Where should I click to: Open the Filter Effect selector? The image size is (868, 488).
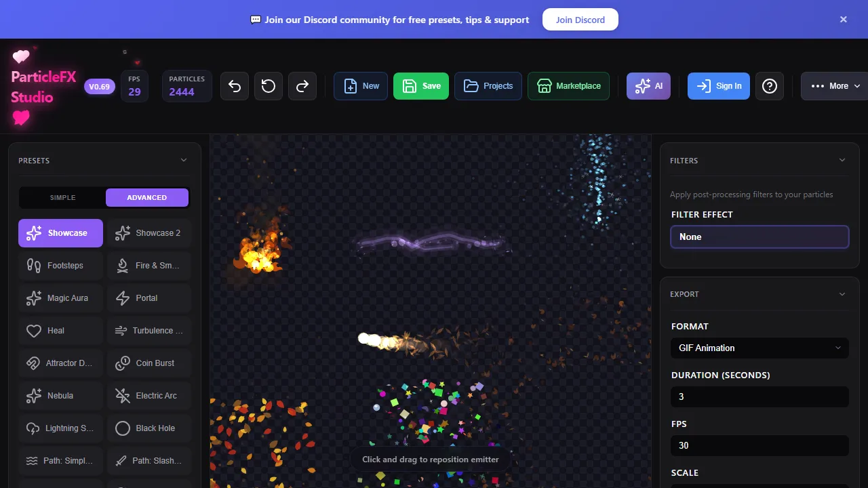coord(759,237)
